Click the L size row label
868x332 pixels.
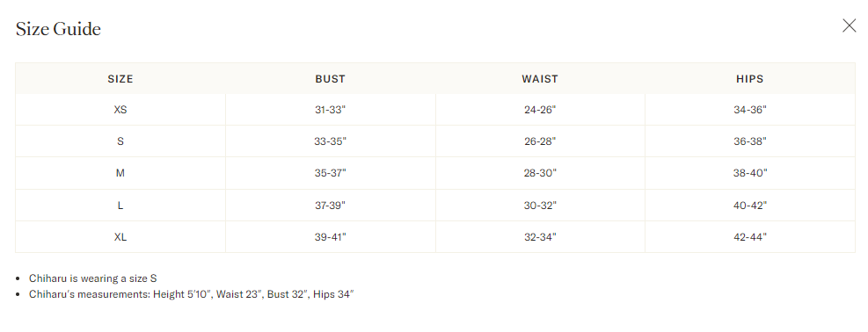click(120, 206)
